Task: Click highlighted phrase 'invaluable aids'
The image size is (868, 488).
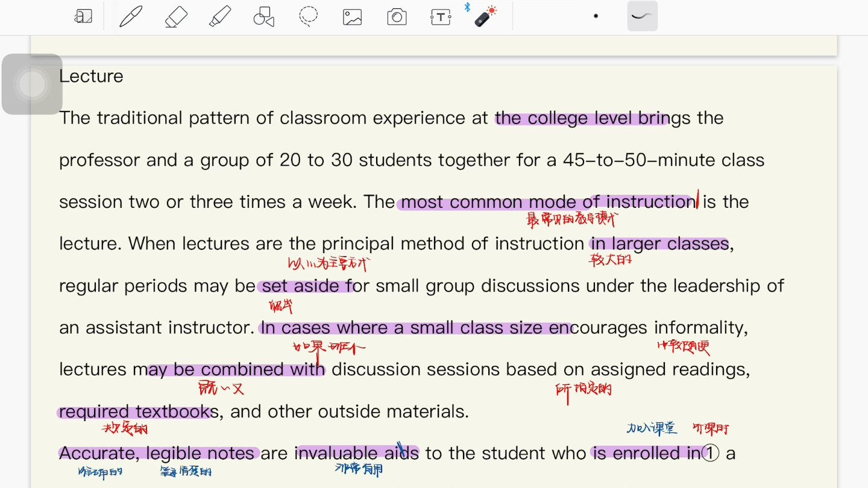Action: [357, 453]
